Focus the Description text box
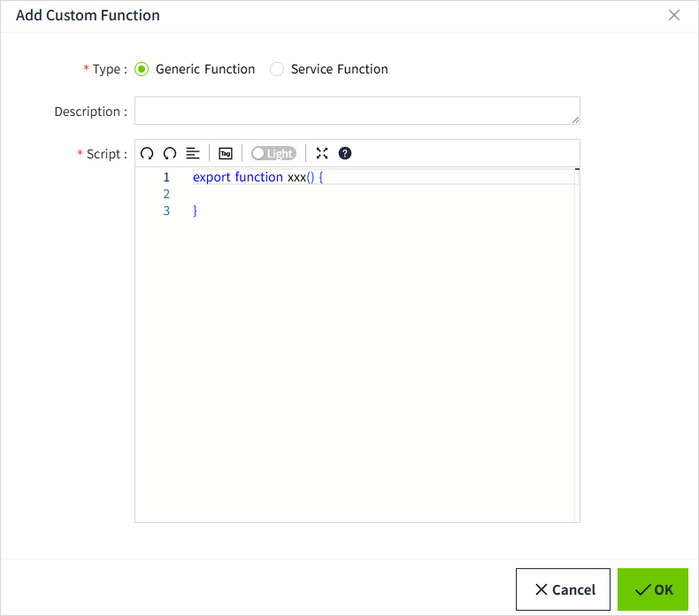Screen dimensions: 699x616 pyautogui.click(x=354, y=111)
